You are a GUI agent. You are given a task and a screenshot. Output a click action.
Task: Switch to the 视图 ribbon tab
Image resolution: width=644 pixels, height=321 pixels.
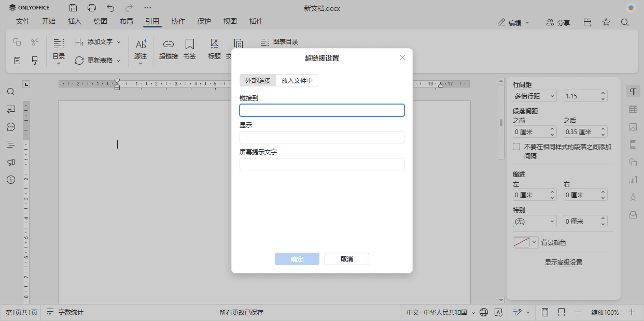(x=230, y=21)
